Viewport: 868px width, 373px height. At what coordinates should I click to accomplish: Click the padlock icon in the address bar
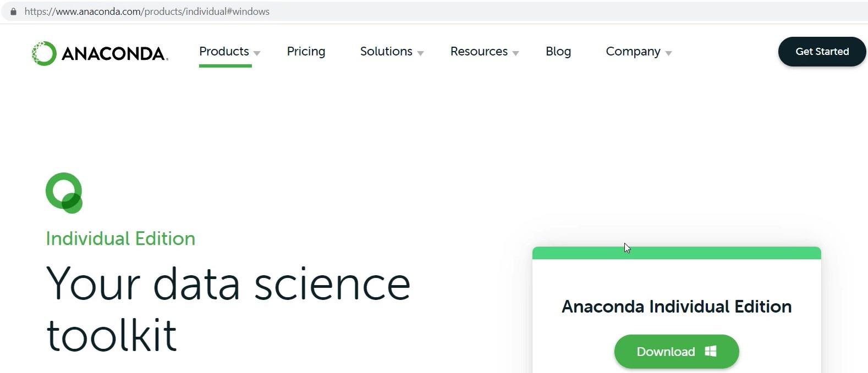click(13, 12)
